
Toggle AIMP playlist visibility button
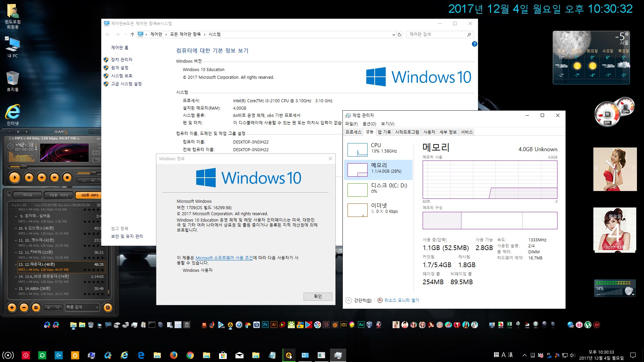pos(84,180)
